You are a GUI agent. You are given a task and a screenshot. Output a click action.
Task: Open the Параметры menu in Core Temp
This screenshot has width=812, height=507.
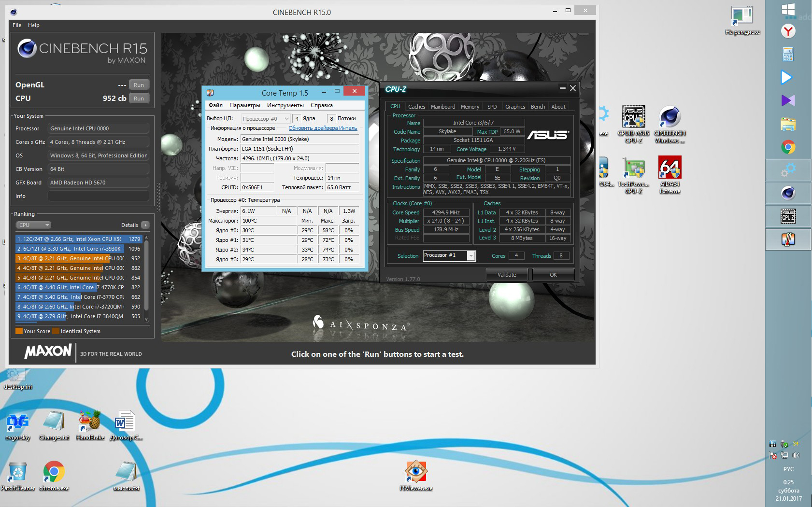(x=245, y=105)
